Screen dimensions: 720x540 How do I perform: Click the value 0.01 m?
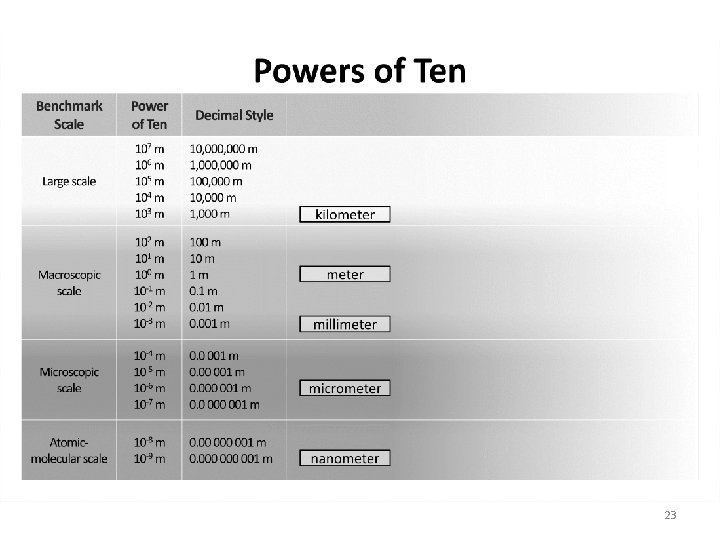[206, 307]
